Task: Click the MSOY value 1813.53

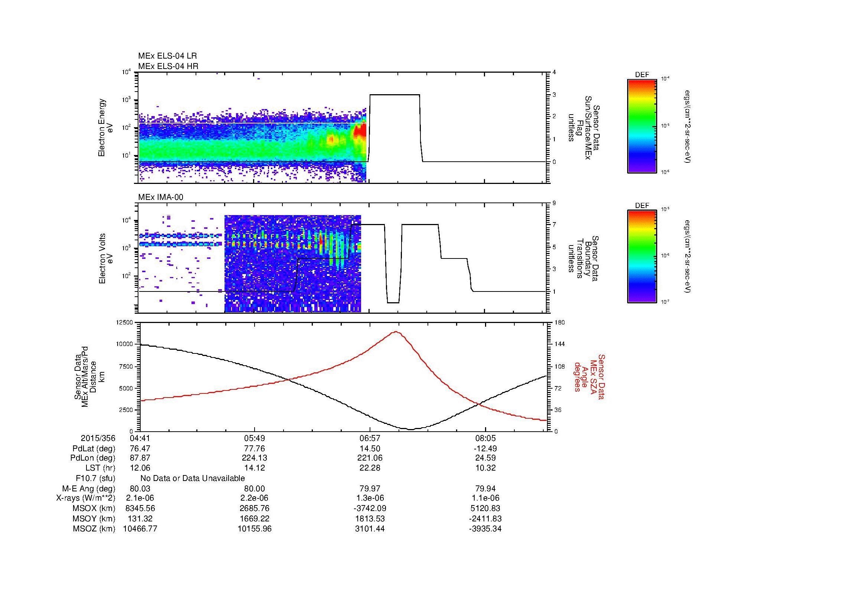Action: [x=370, y=518]
